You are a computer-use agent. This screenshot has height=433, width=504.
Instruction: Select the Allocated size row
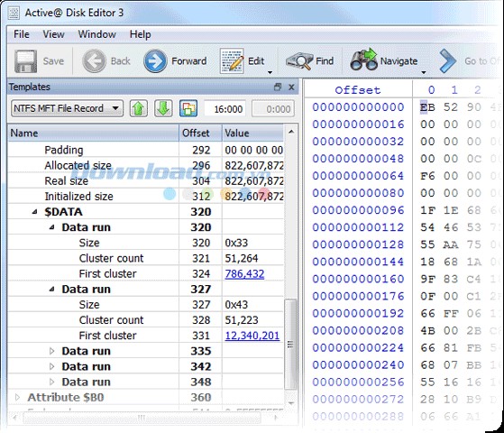[145, 165]
